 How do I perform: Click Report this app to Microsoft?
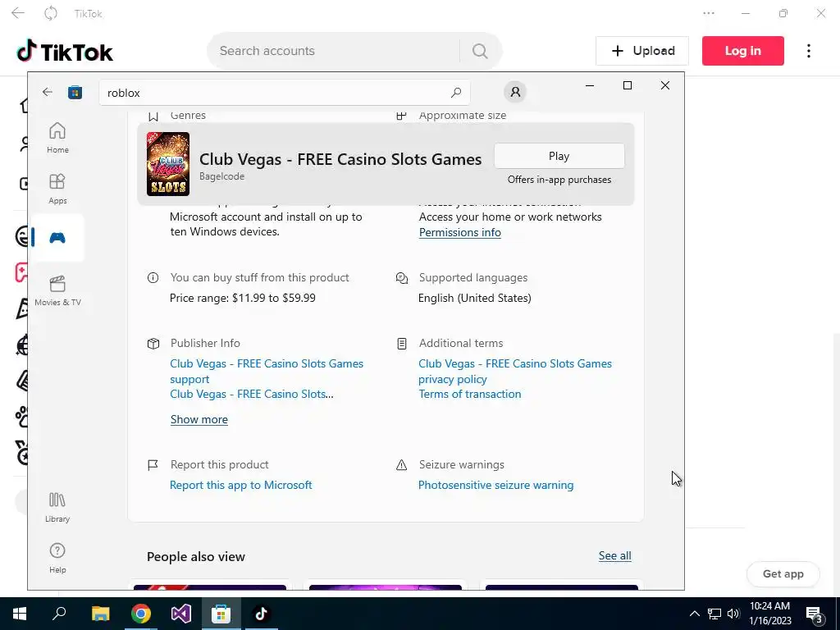[241, 485]
